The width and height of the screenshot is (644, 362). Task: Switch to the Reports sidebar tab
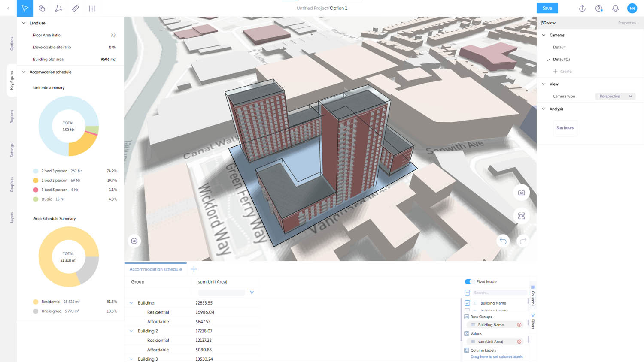pos(12,117)
